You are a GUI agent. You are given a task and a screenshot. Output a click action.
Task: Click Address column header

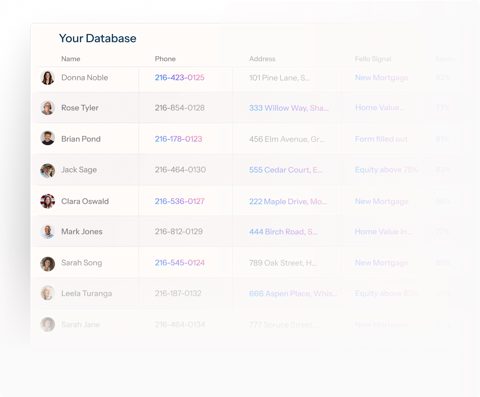pos(262,59)
